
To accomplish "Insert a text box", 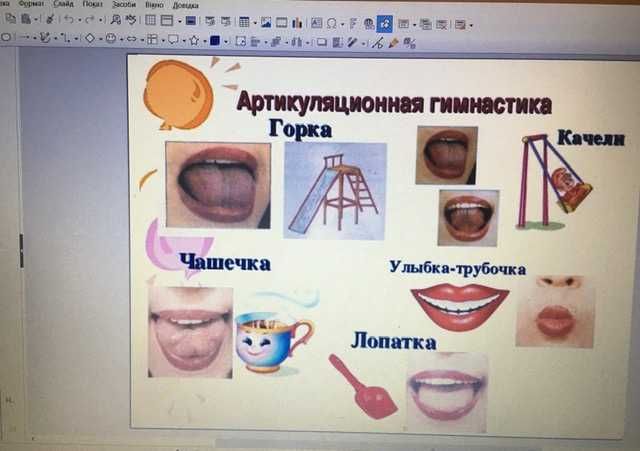I will tap(316, 23).
